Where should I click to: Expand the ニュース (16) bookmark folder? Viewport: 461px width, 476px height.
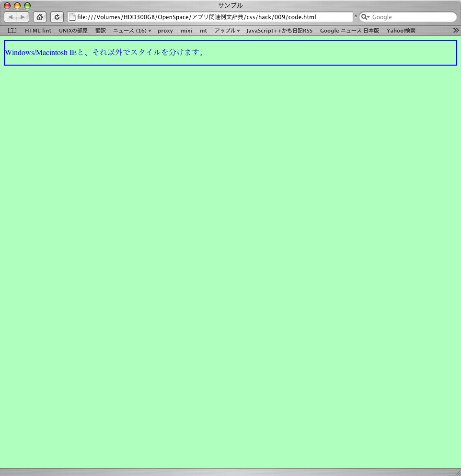click(132, 31)
